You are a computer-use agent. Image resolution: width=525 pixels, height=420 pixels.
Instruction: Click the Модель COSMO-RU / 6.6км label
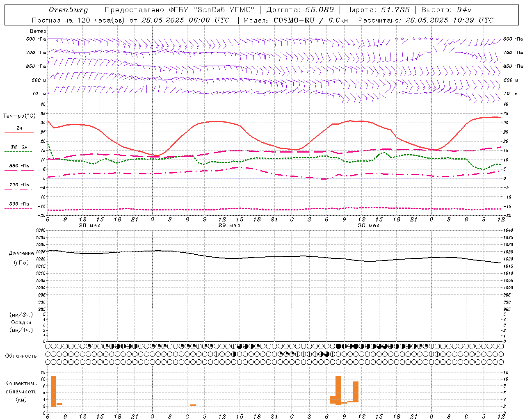295,20
